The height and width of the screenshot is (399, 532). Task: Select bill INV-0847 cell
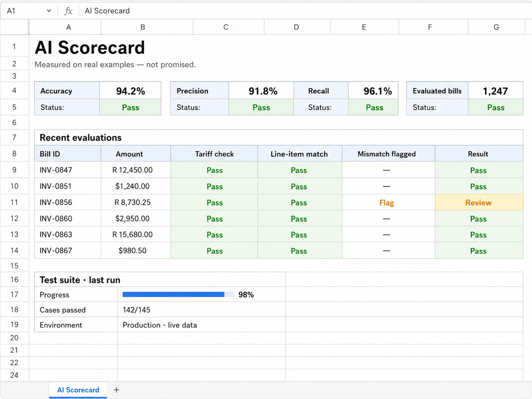pyautogui.click(x=68, y=170)
